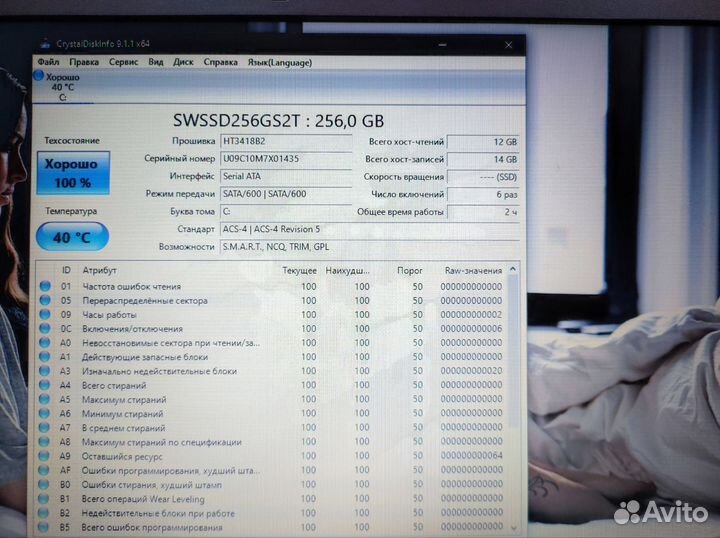Click status icon of row B5 Всего ошибок программирования
The width and height of the screenshot is (720, 538).
(43, 527)
